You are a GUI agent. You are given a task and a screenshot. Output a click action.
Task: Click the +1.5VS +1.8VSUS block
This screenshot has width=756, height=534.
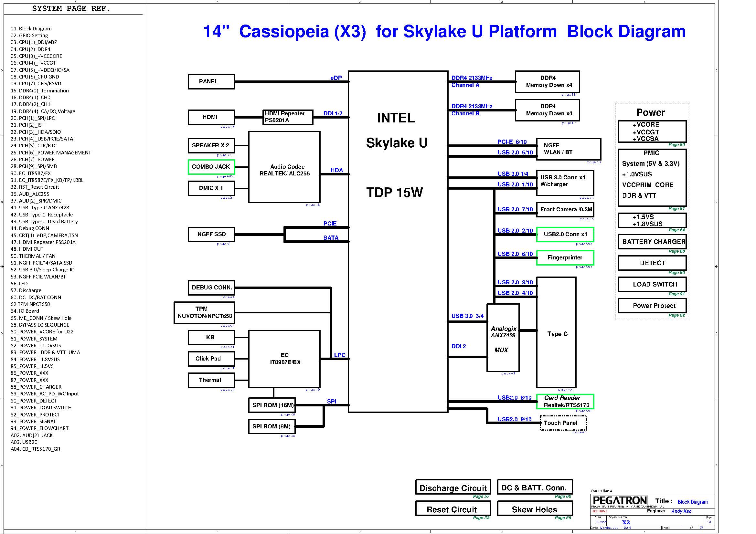point(652,220)
